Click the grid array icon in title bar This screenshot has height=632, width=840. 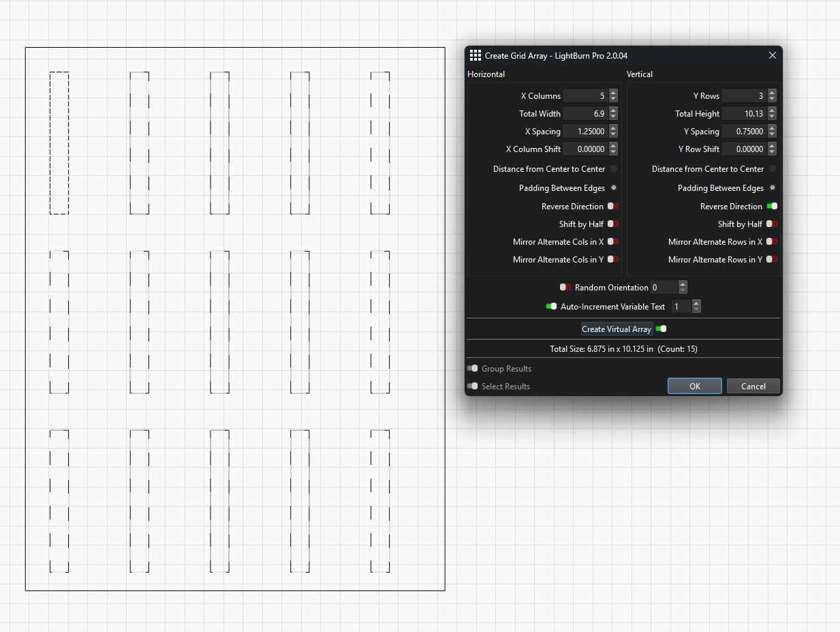pos(475,56)
